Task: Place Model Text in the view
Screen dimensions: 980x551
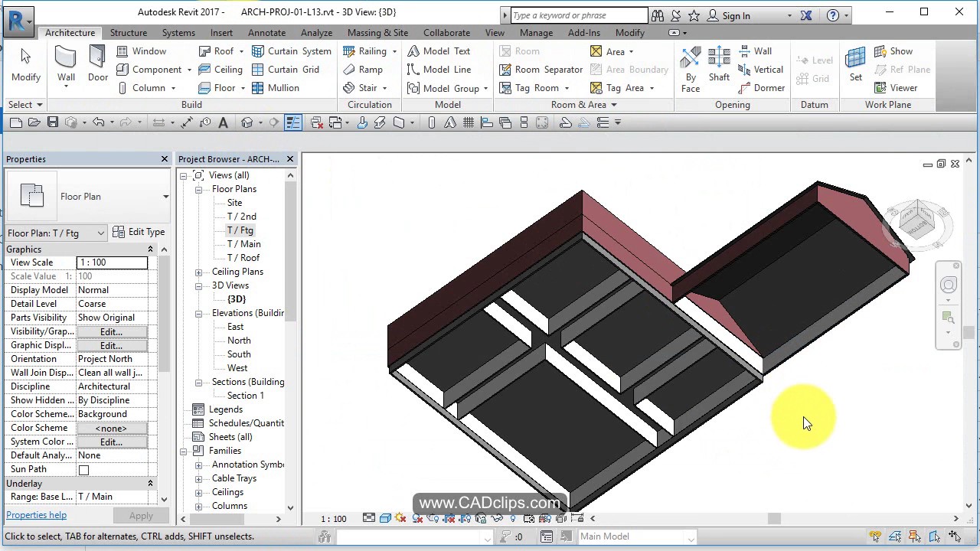Action: (x=442, y=51)
